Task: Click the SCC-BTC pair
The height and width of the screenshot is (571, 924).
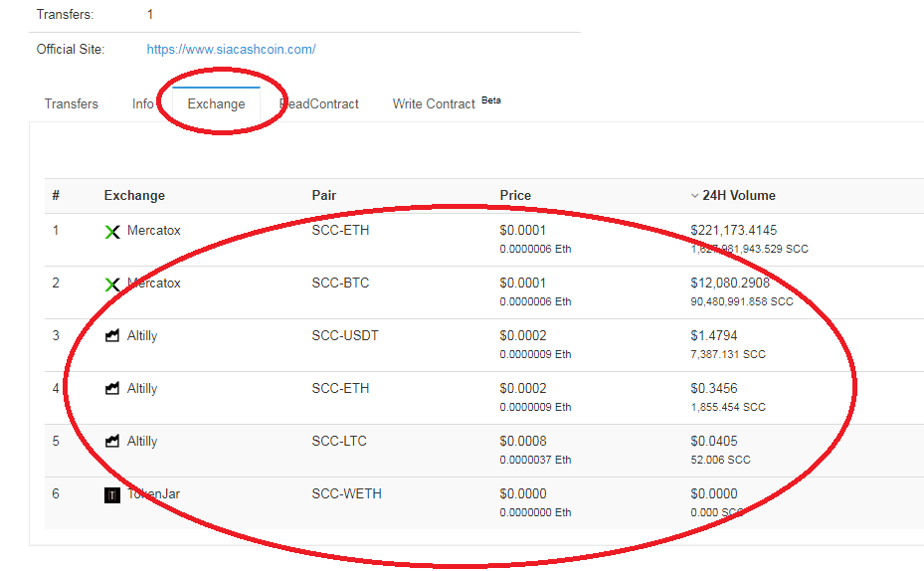Action: pos(340,283)
